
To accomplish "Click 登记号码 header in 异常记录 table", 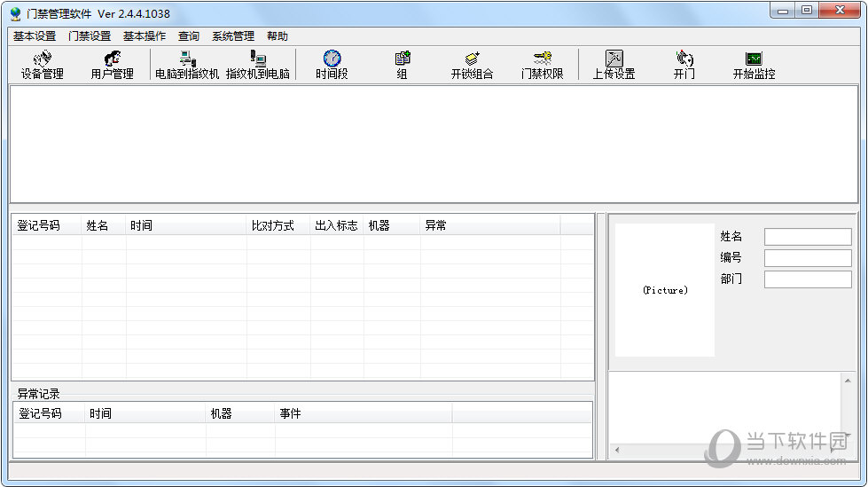I will click(x=50, y=413).
